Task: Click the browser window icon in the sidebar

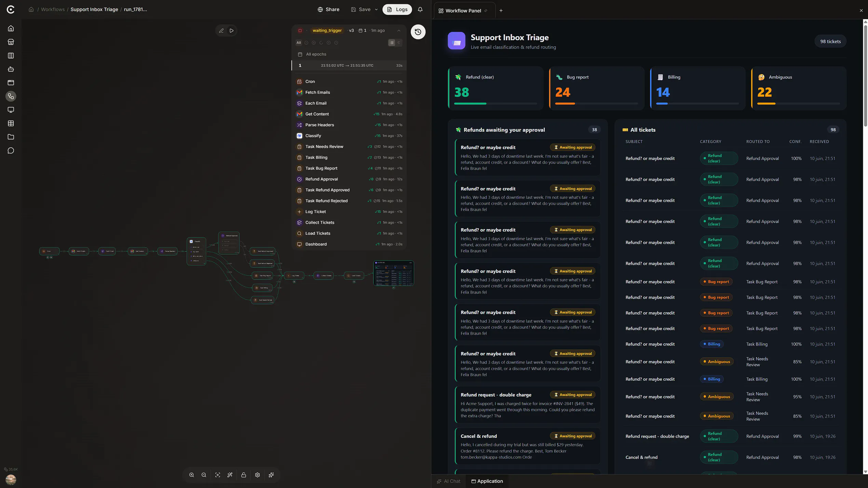Action: 11,83
